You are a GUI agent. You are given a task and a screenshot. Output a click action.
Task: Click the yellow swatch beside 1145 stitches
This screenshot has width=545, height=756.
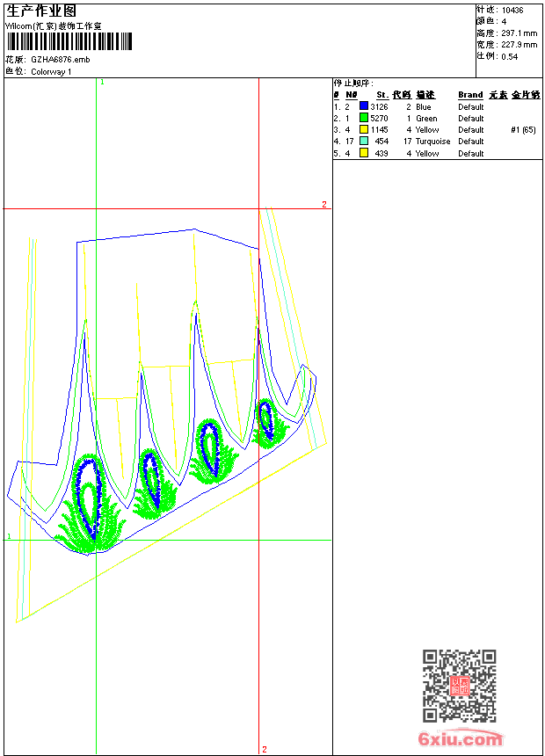[x=363, y=129]
